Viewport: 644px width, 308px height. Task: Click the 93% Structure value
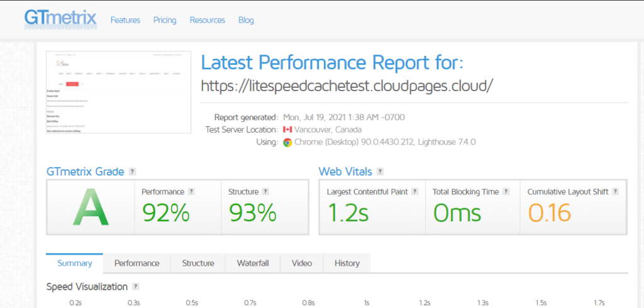(253, 212)
